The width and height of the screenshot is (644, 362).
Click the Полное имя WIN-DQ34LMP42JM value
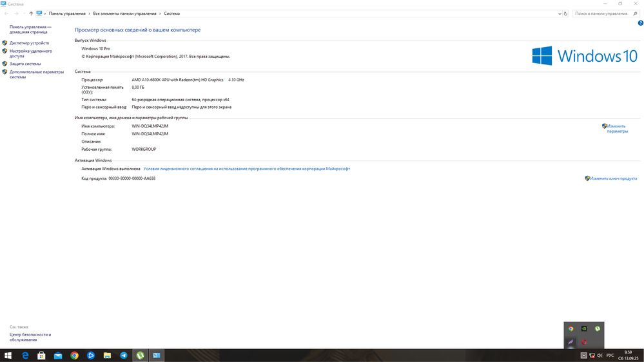click(150, 134)
